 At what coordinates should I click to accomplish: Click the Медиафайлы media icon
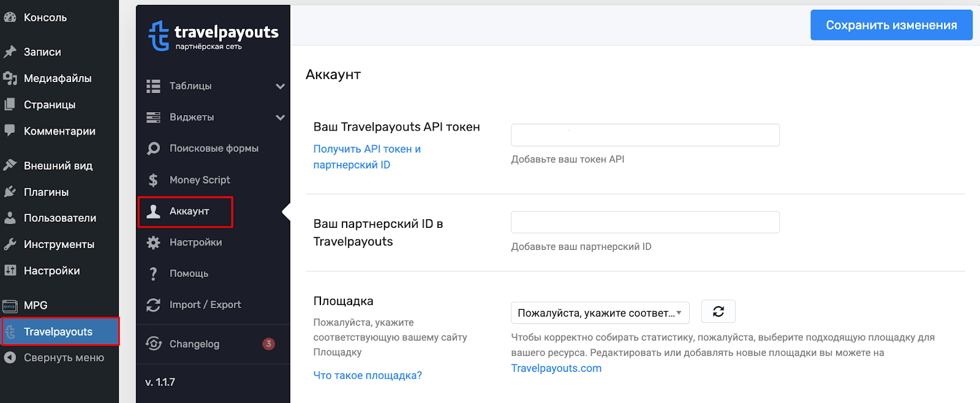point(10,78)
